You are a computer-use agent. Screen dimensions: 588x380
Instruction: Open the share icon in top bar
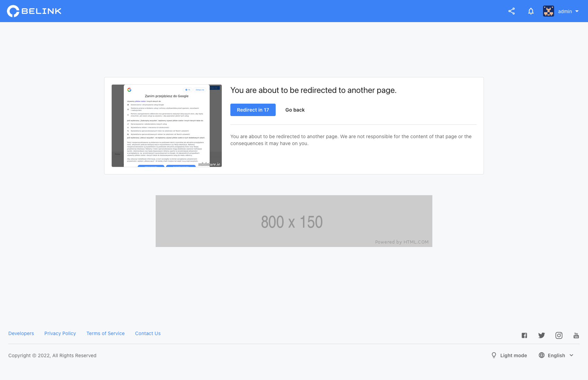[512, 11]
